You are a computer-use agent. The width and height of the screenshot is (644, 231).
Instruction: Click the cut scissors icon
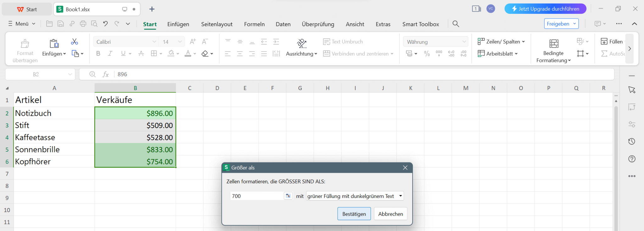point(74,42)
